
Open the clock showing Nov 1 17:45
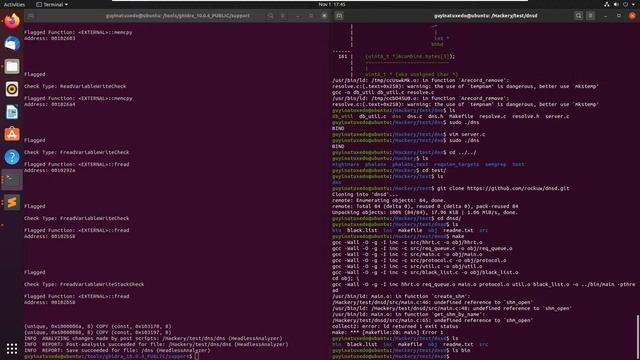tap(332, 4)
